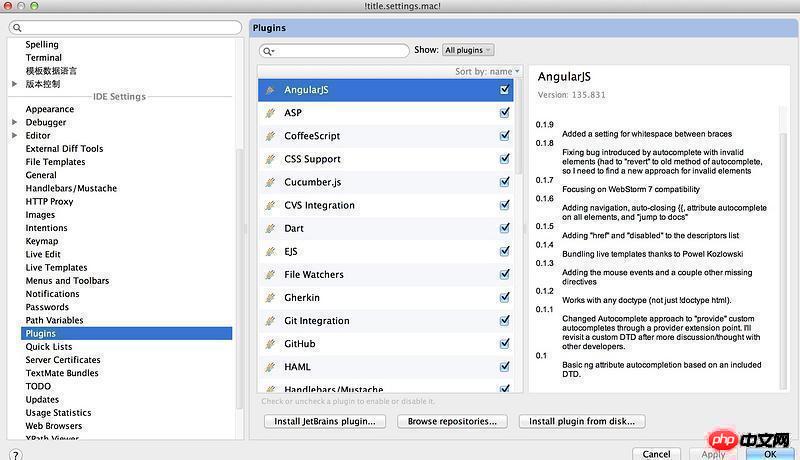The width and height of the screenshot is (800, 460).
Task: Toggle the Dart plugin checkbox
Action: [x=505, y=228]
